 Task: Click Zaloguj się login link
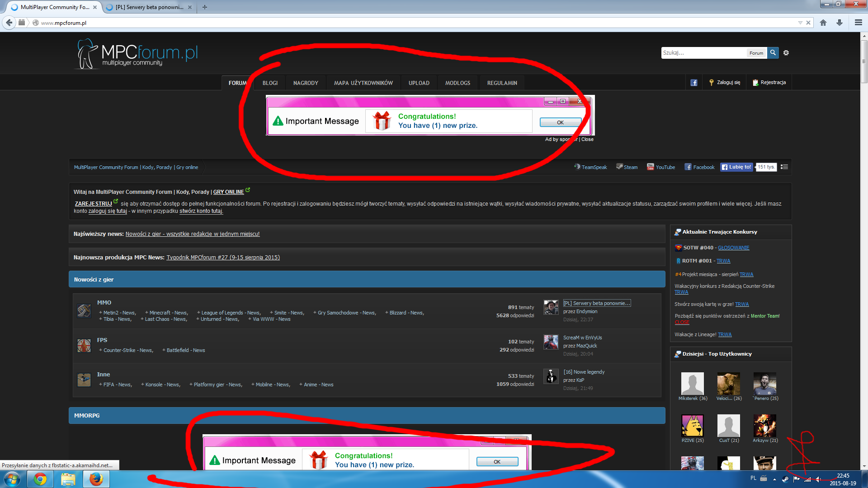(725, 83)
